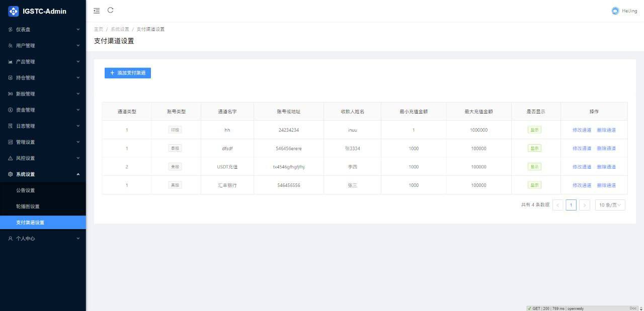644x311 pixels.
Task: Click the 系统设置 gear icon
Action: (x=11, y=174)
